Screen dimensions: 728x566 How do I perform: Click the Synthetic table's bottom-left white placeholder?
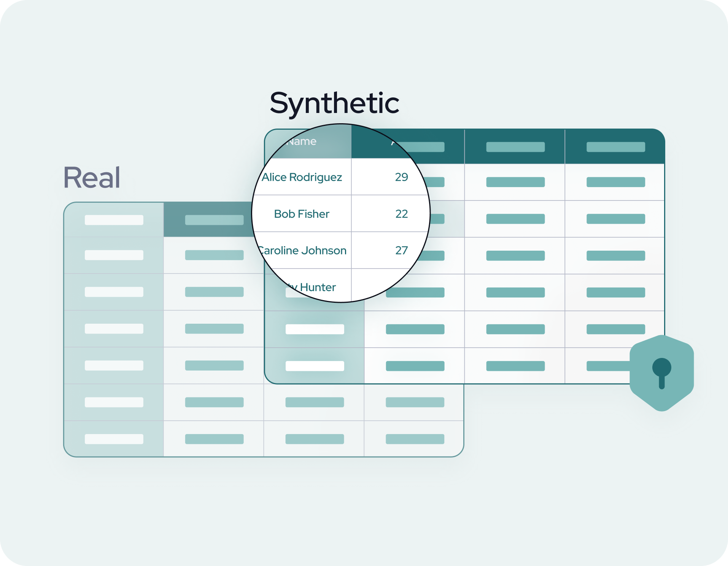pyautogui.click(x=315, y=366)
